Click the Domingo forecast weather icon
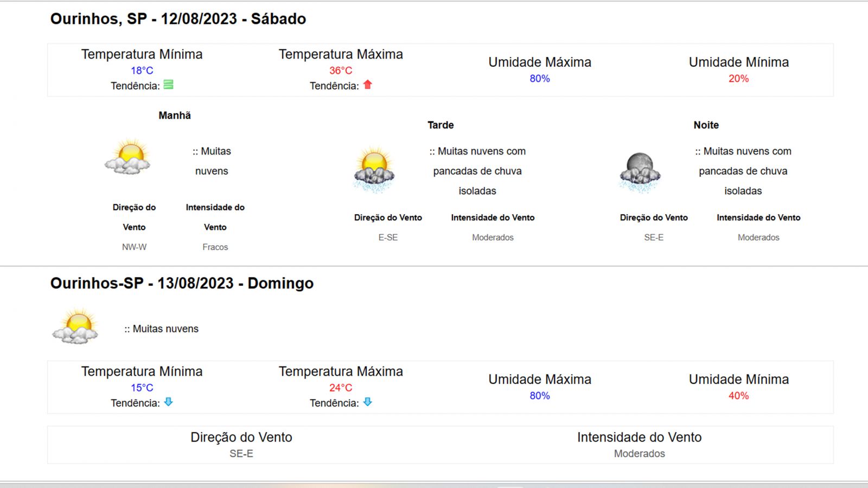Viewport: 868px width, 488px height. (75, 326)
